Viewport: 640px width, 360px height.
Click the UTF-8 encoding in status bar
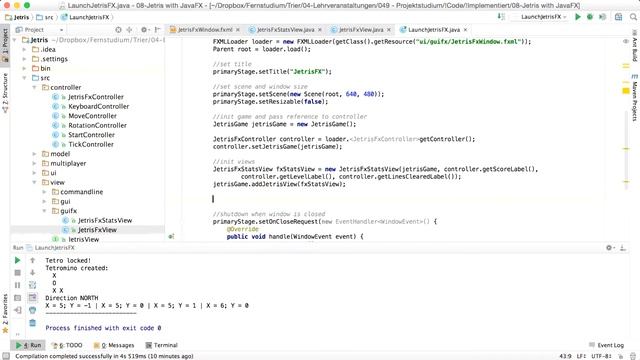pos(601,356)
